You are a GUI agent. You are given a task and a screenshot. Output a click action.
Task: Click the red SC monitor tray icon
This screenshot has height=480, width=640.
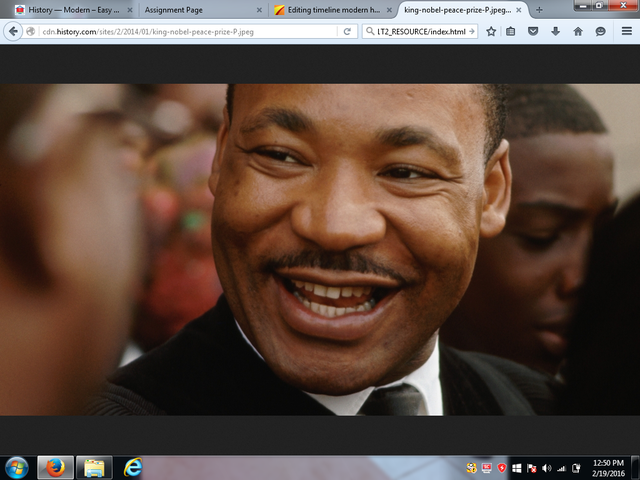point(487,468)
